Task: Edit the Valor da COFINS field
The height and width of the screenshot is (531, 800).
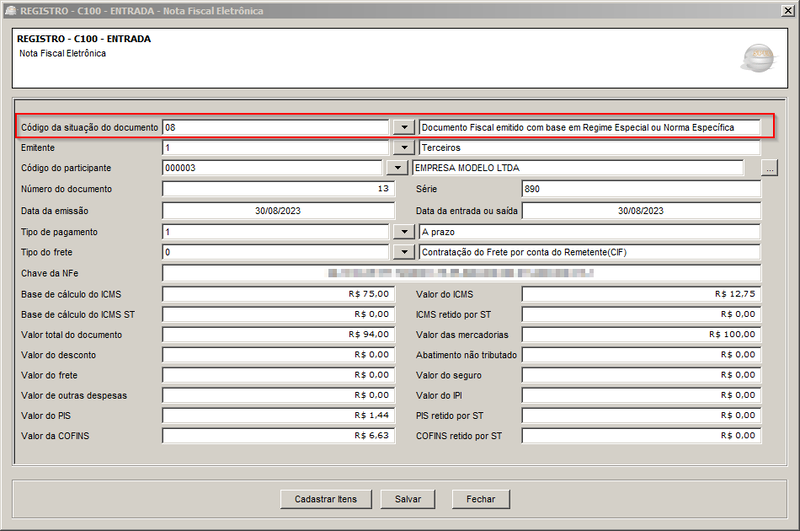Action: pos(278,436)
